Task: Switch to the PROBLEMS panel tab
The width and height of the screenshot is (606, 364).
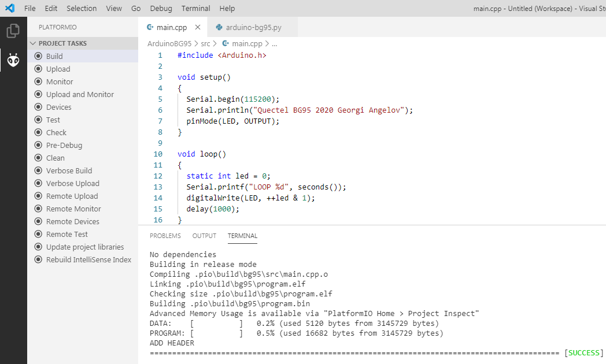Action: pyautogui.click(x=165, y=236)
